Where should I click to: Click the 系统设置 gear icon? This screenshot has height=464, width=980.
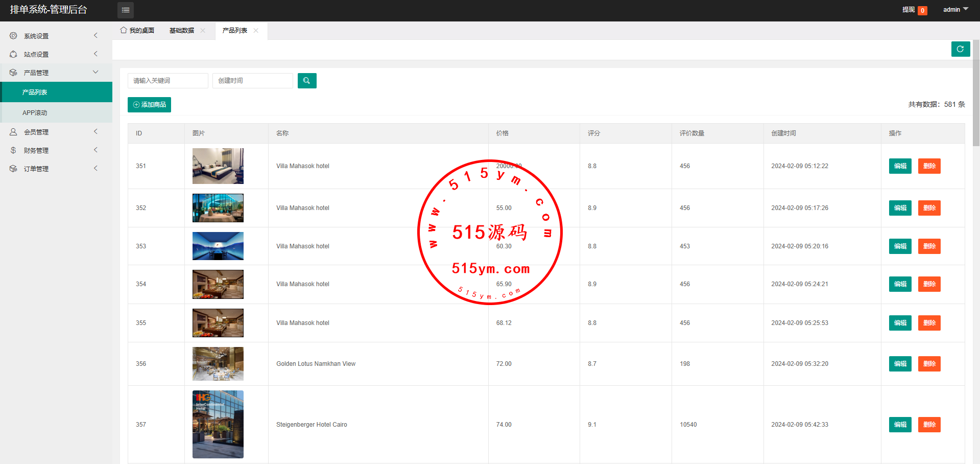pos(13,36)
